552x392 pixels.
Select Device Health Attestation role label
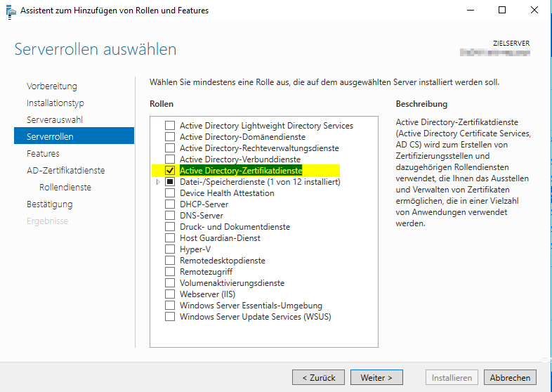227,193
